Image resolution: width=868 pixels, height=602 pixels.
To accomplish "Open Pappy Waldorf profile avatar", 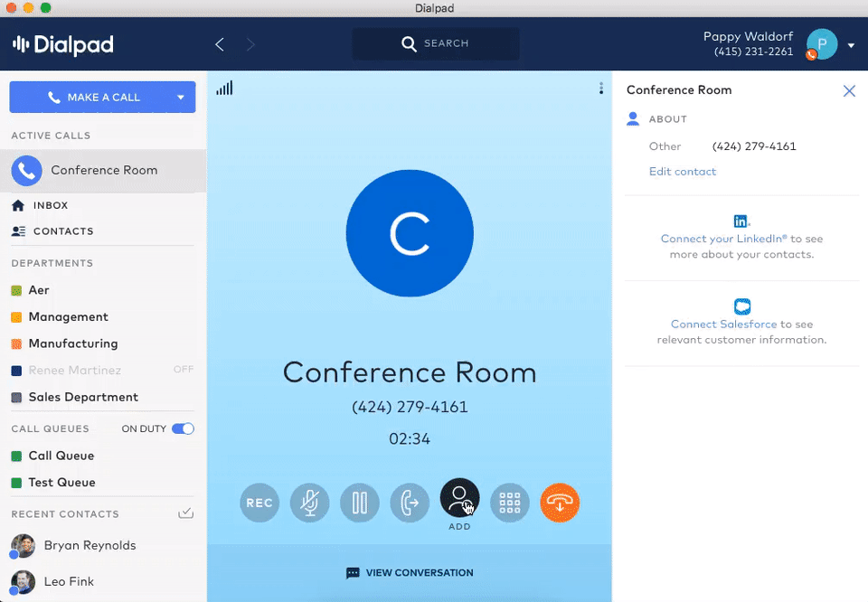I will 822,44.
